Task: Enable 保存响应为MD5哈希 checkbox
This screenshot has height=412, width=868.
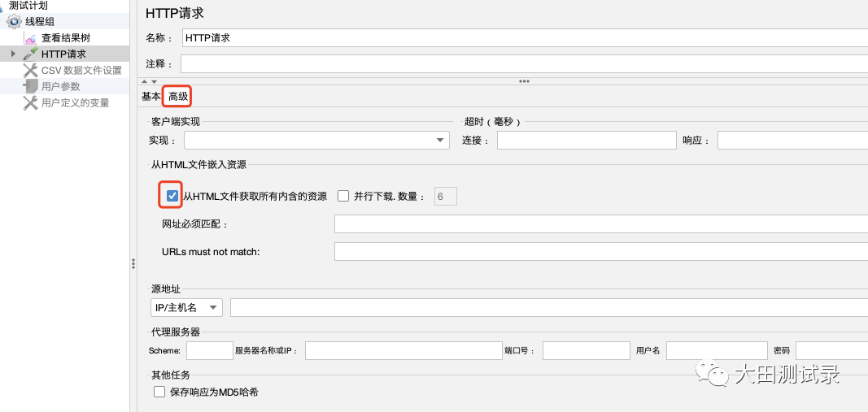Action: click(x=159, y=392)
